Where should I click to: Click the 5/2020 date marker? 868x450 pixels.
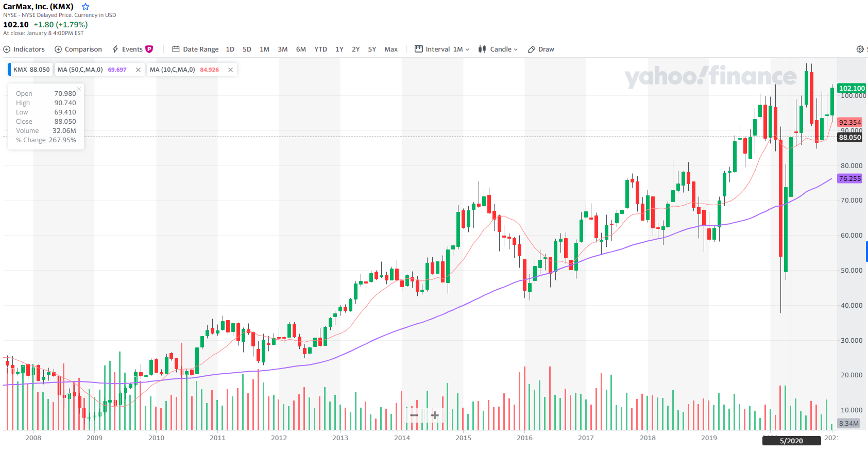coord(791,441)
